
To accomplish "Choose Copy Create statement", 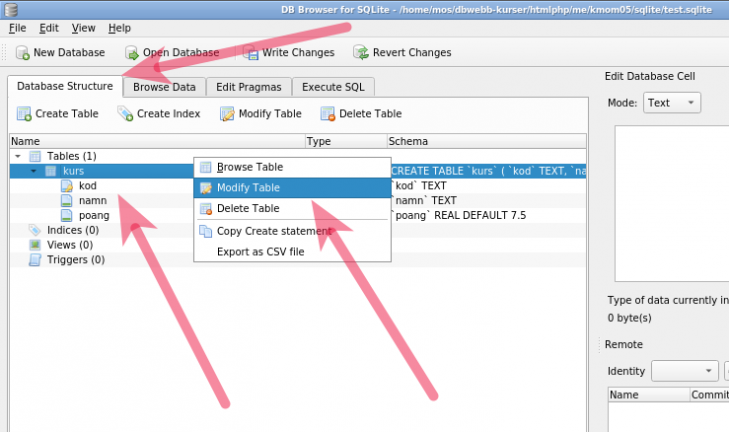I will pos(292,231).
